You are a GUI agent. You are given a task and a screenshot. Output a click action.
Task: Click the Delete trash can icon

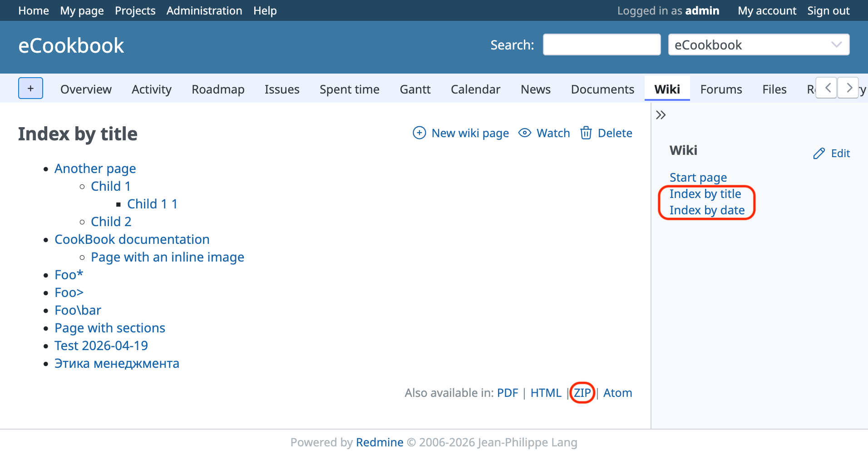pos(586,133)
